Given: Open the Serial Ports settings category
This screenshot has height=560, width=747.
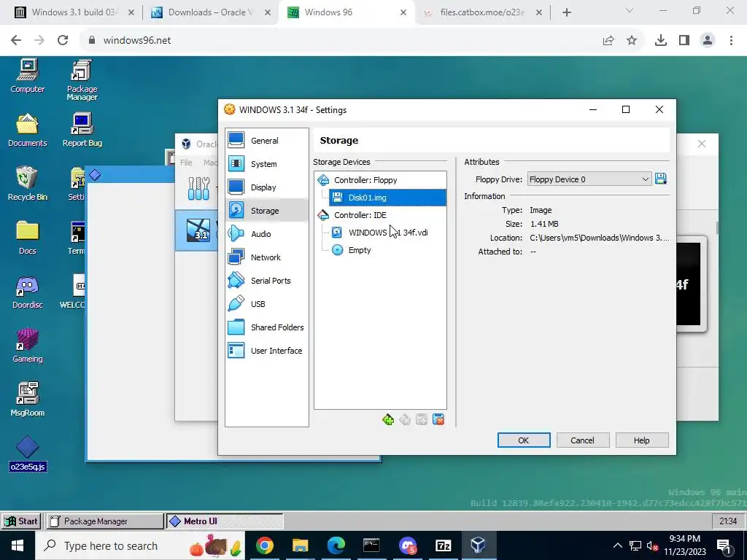Looking at the screenshot, I should click(x=267, y=281).
